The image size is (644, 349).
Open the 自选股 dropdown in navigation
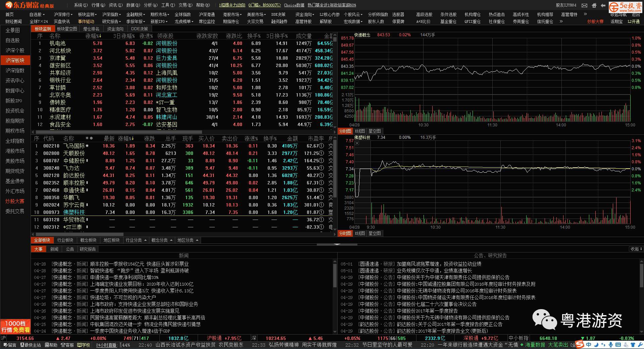37,14
